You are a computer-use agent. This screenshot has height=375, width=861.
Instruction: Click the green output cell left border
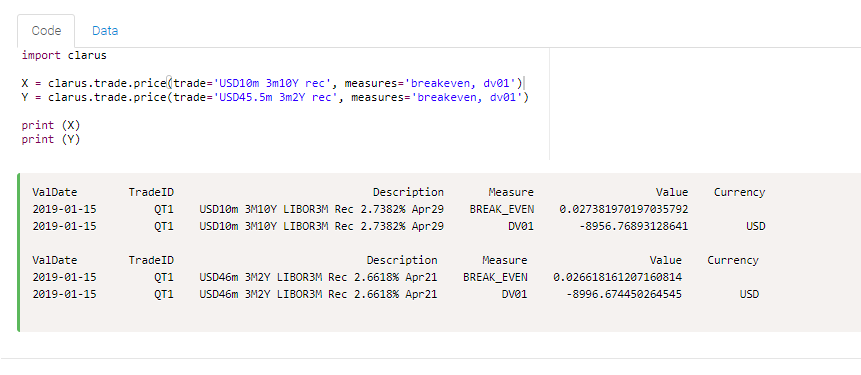pos(19,253)
